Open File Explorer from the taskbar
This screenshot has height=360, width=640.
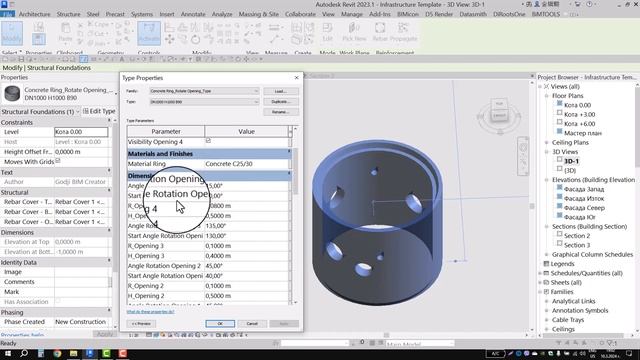[73, 353]
